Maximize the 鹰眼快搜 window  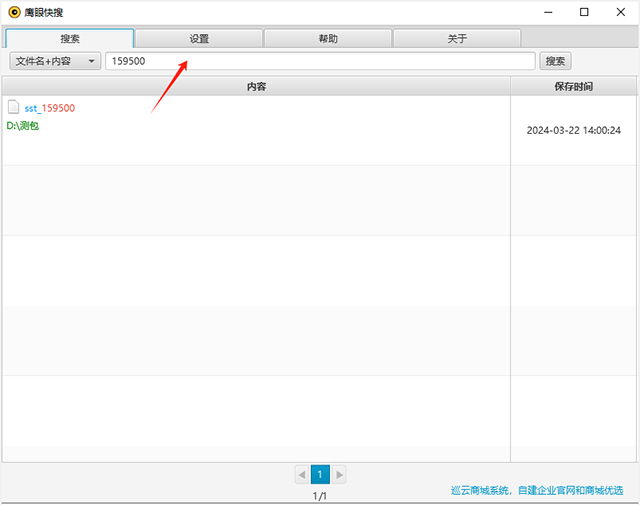[x=584, y=13]
